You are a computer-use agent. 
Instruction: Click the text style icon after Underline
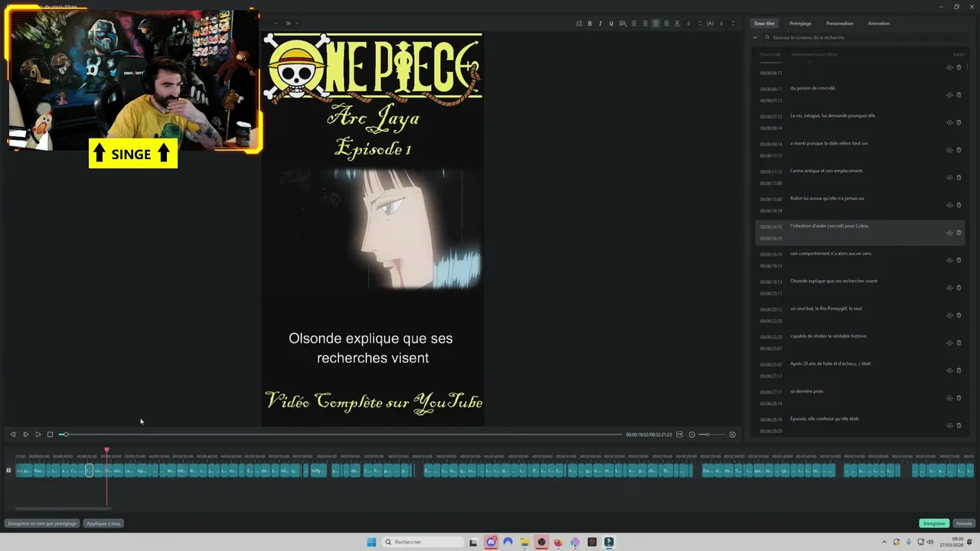[x=622, y=24]
